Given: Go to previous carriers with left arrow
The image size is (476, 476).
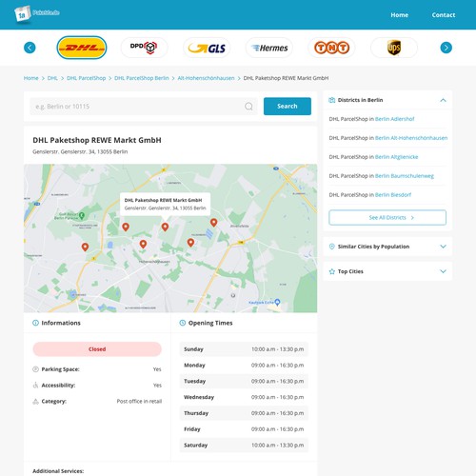Looking at the screenshot, I should [30, 48].
